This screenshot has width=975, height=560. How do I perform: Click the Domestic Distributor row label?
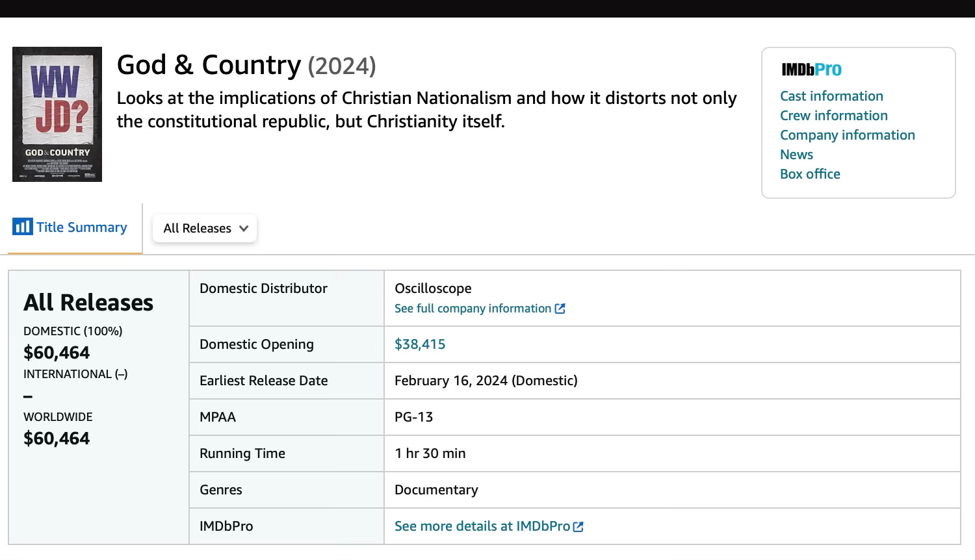click(263, 288)
